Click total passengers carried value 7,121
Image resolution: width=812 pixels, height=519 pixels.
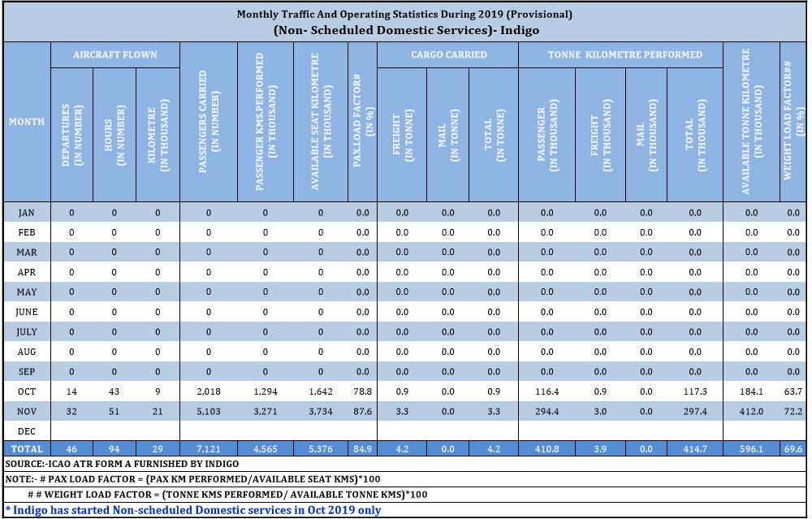(x=208, y=448)
